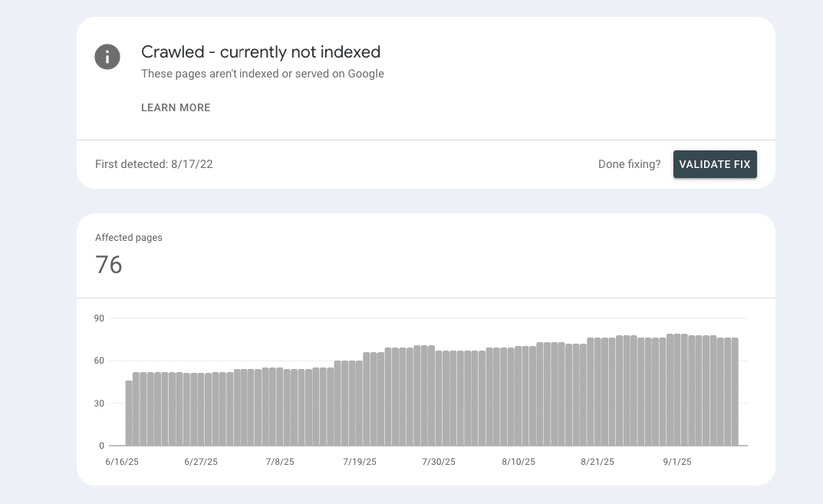The height and width of the screenshot is (504, 823).
Task: Click the 6/16/25 x-axis date label
Action: [x=122, y=462]
